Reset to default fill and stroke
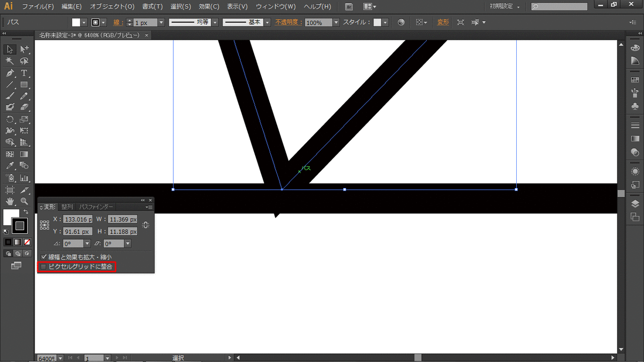The image size is (644, 362). tap(6, 231)
